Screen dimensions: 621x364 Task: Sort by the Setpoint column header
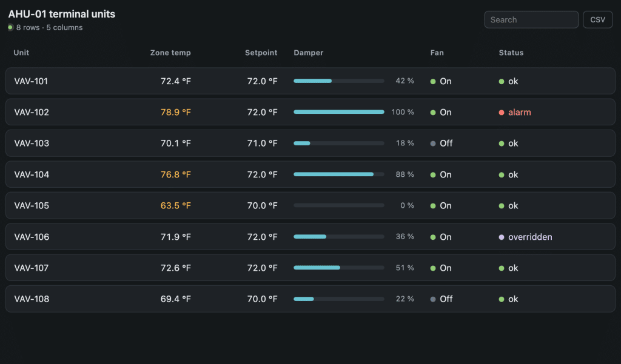tap(261, 53)
